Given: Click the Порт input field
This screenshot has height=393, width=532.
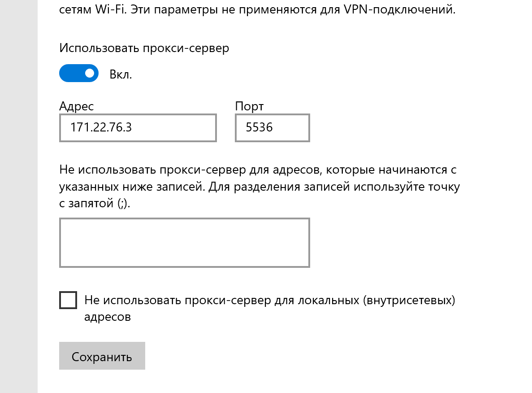Looking at the screenshot, I should pyautogui.click(x=272, y=128).
